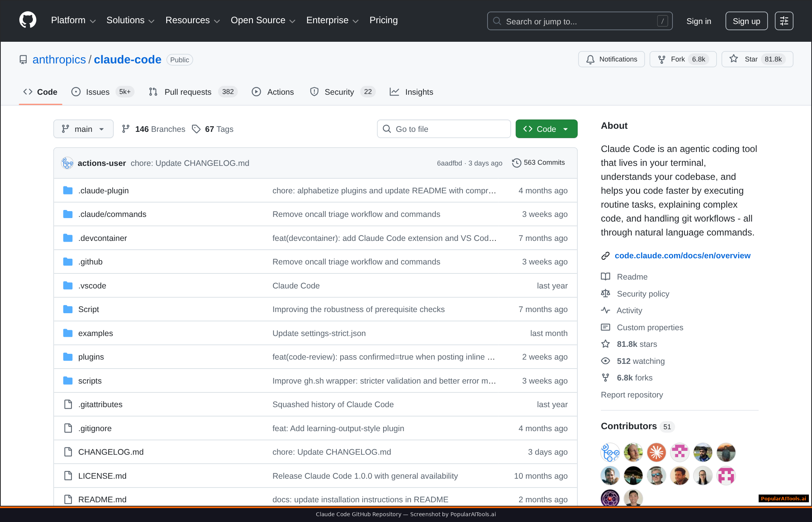Image resolution: width=812 pixels, height=522 pixels.
Task: Click the Insights graph icon
Action: (394, 92)
